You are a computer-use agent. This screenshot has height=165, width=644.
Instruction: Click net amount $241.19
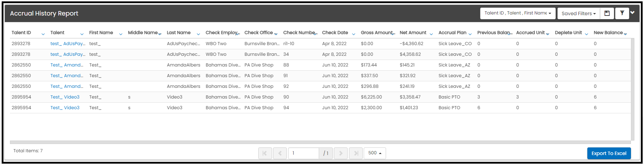point(407,86)
